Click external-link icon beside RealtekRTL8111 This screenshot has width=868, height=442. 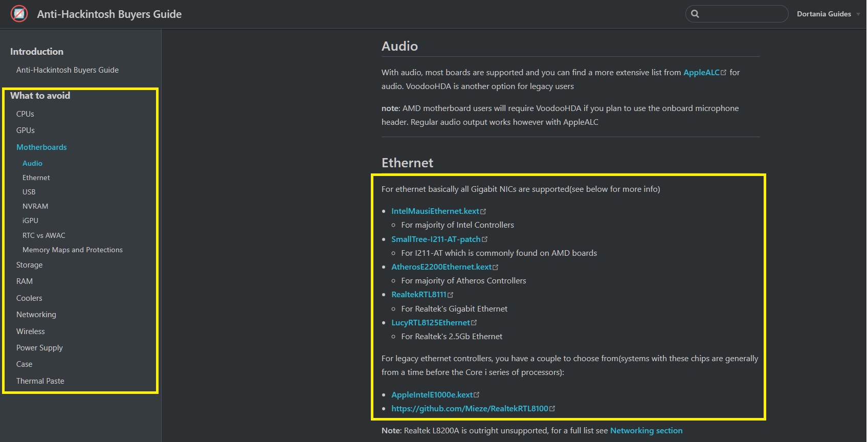tap(450, 295)
